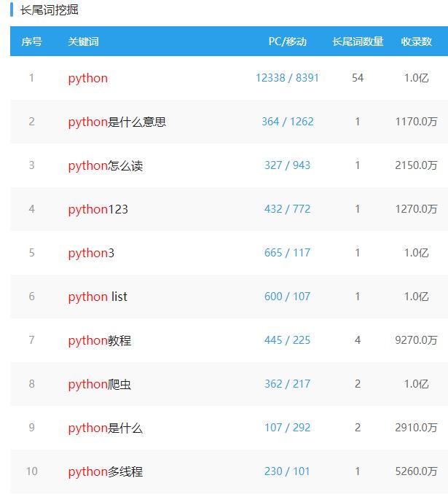Click PC/mobile value 327 / 943
Image resolution: width=448 pixels, height=494 pixels.
pos(287,165)
